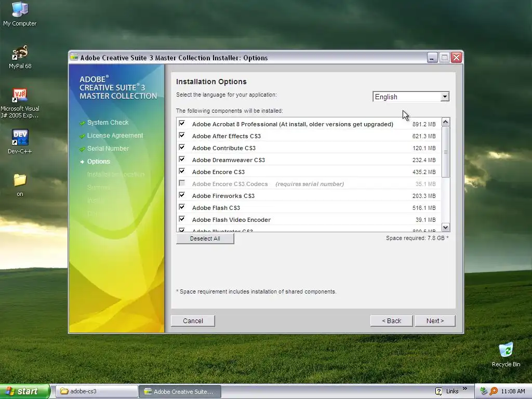Click the network tray icon

pos(484,391)
